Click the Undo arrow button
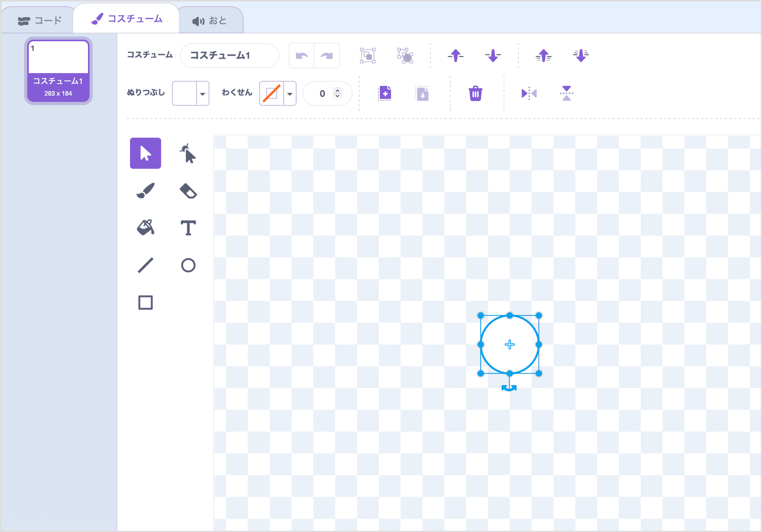This screenshot has width=762, height=532. [302, 56]
